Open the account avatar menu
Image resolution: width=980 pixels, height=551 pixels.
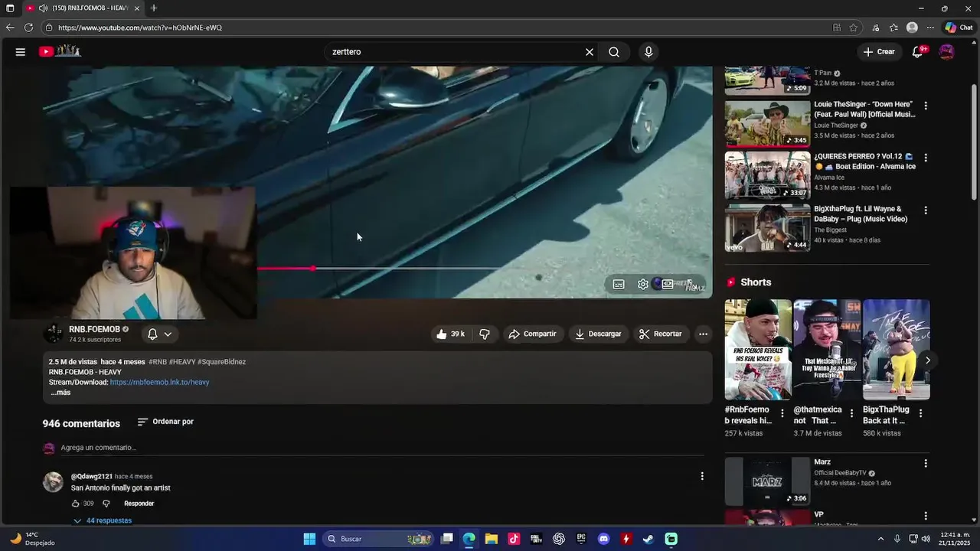(946, 52)
